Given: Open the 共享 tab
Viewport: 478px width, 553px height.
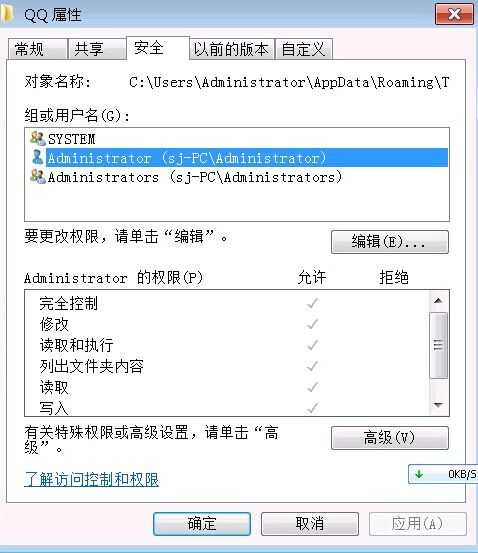Looking at the screenshot, I should click(x=97, y=49).
